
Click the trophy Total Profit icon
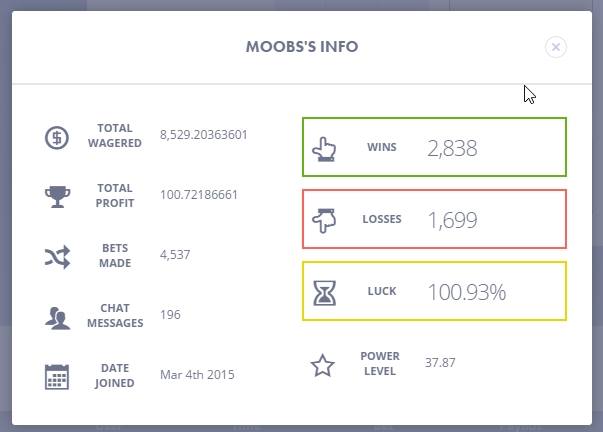point(57,196)
